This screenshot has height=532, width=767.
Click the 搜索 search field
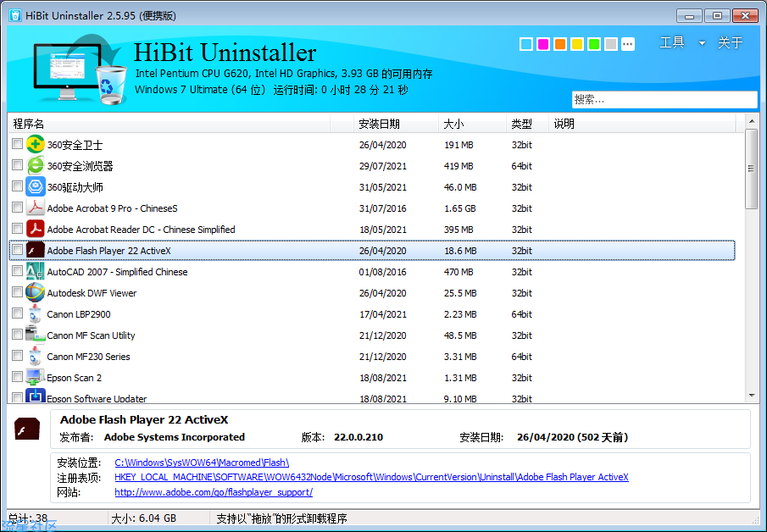664,99
